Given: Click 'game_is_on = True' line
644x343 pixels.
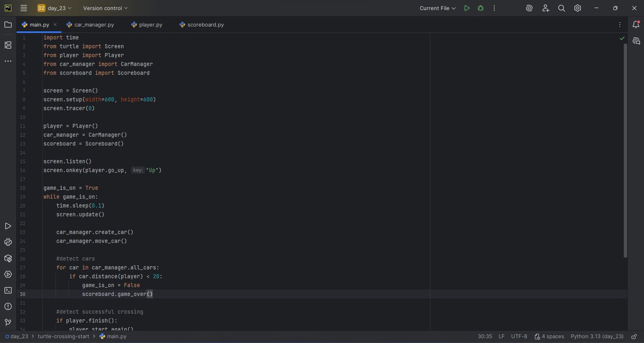Looking at the screenshot, I should [x=71, y=188].
